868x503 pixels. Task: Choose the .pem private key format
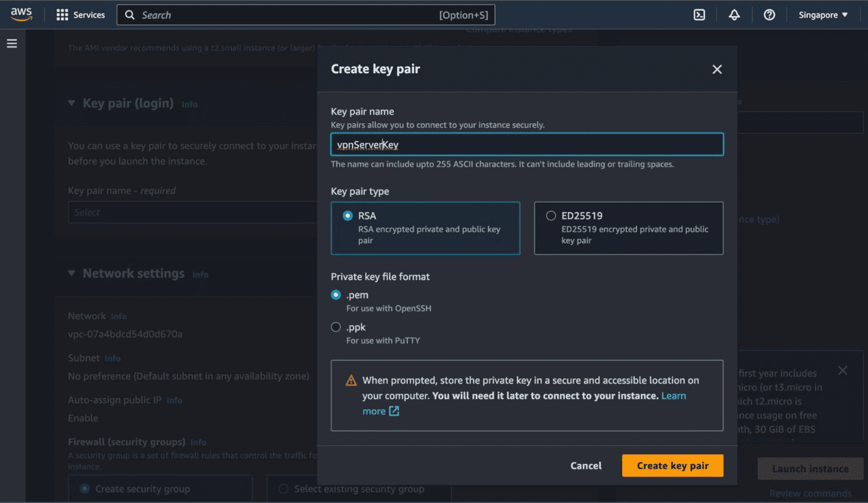point(336,295)
